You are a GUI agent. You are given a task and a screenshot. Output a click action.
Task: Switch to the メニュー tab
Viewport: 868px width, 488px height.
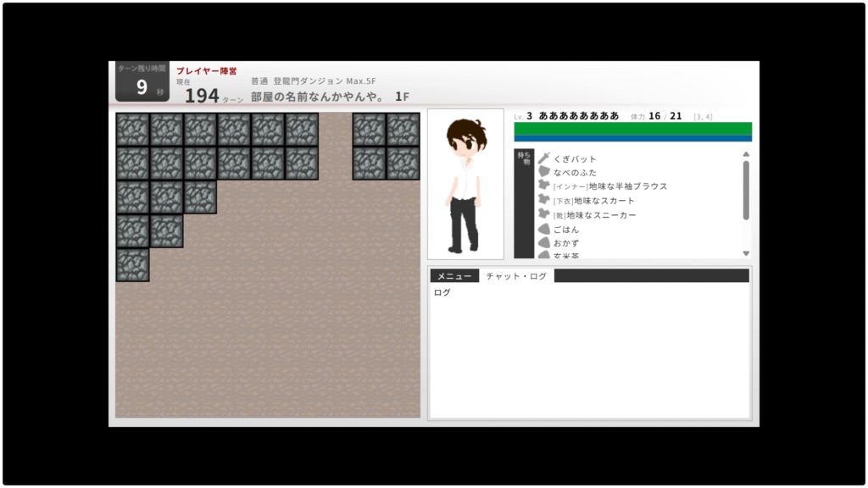click(x=454, y=276)
